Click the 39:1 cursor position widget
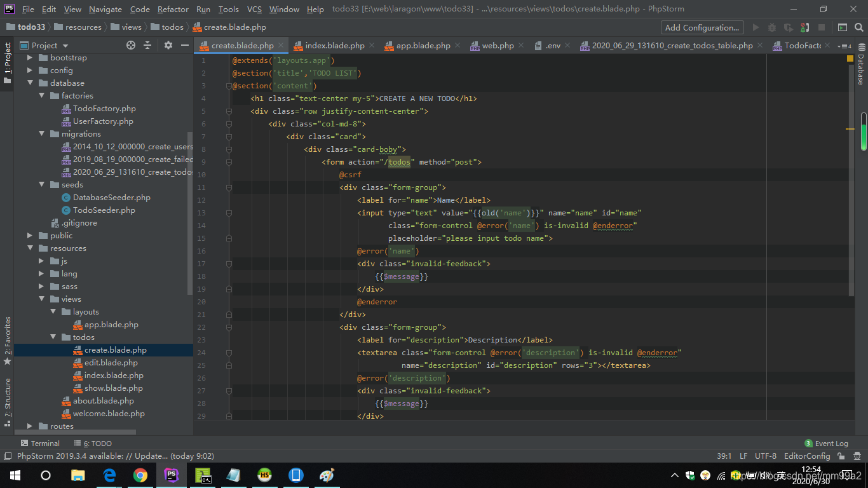This screenshot has width=868, height=488. click(724, 456)
